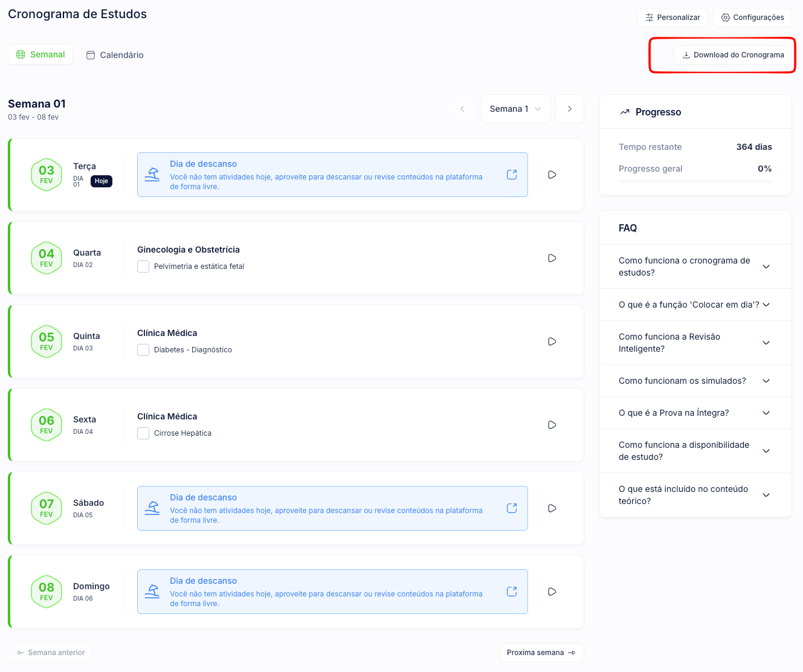This screenshot has width=803, height=672.
Task: Open the Semana 1 dropdown
Action: [515, 109]
